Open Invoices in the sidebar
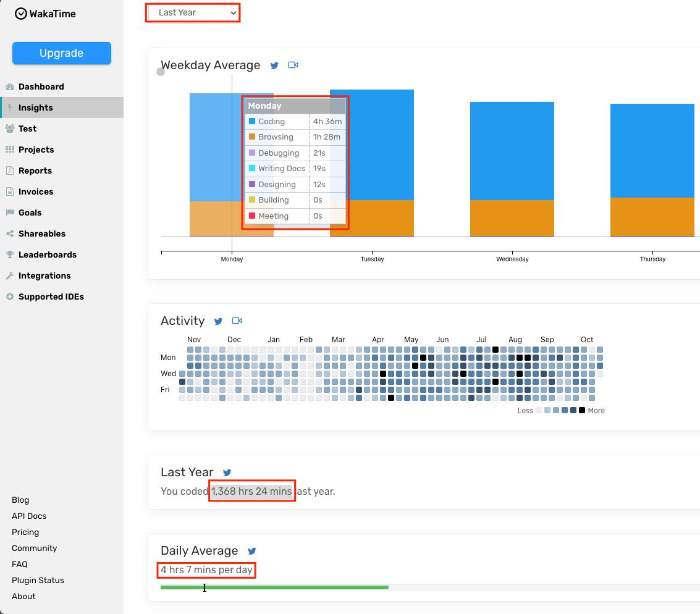The width and height of the screenshot is (700, 614). pyautogui.click(x=36, y=191)
